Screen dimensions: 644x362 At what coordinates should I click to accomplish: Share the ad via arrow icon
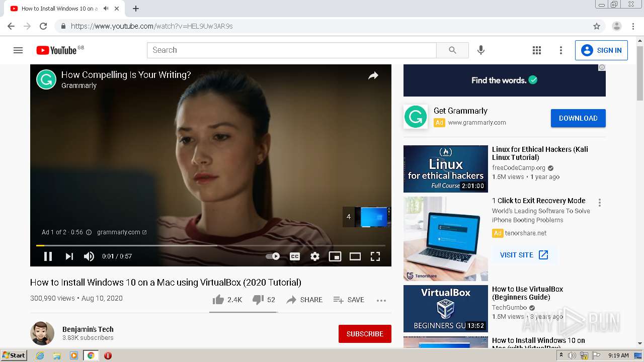[373, 76]
